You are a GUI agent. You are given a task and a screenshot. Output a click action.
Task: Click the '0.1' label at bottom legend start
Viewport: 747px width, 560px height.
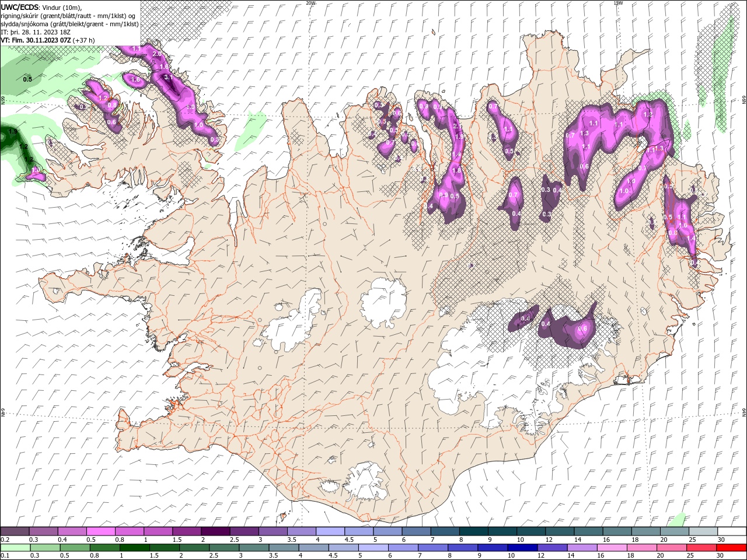tap(5, 556)
